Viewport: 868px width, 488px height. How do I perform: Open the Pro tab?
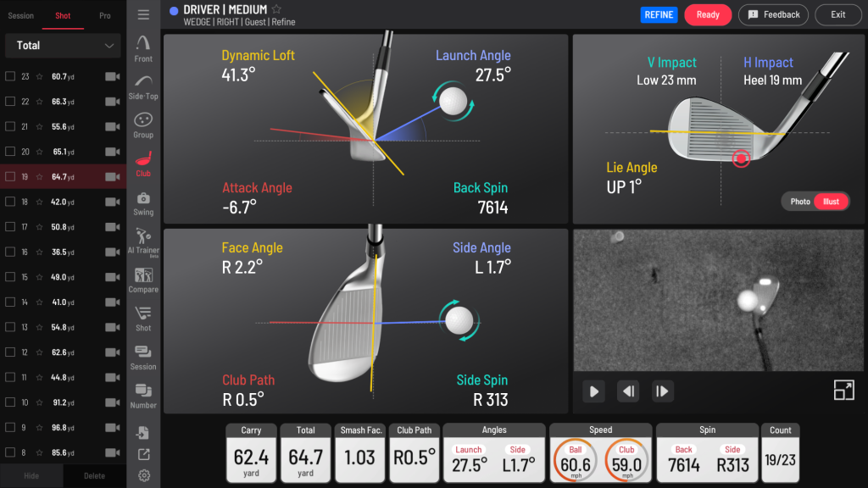pos(104,15)
